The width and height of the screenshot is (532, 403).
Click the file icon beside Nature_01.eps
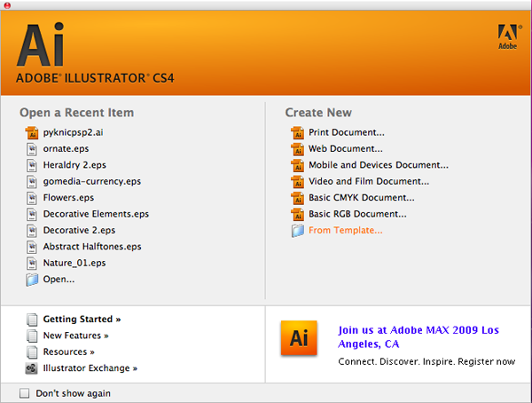pyautogui.click(x=32, y=263)
